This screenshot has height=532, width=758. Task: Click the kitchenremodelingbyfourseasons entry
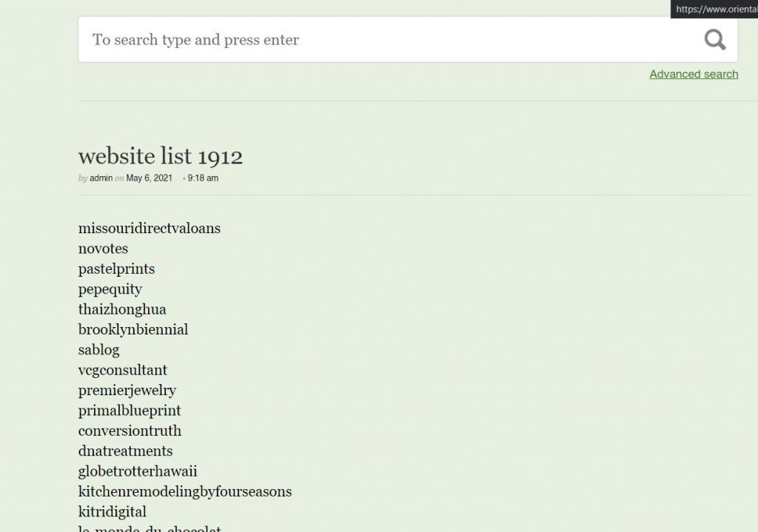point(185,491)
